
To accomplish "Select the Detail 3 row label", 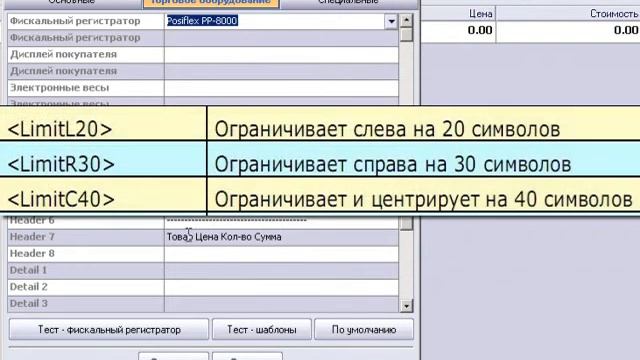I will click(29, 304).
